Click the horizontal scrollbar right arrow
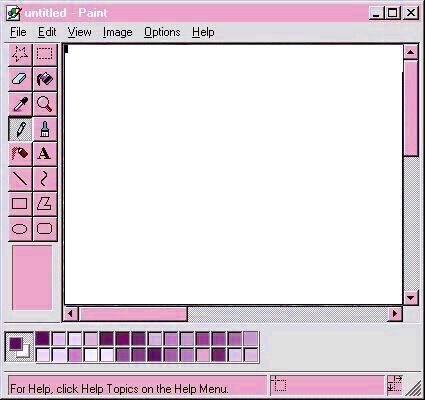 [395, 314]
